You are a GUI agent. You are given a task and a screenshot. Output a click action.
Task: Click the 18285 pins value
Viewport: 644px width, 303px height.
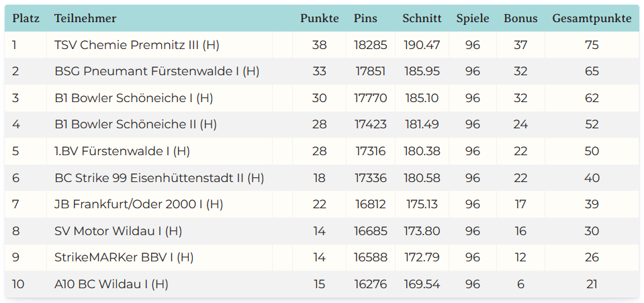point(371,45)
